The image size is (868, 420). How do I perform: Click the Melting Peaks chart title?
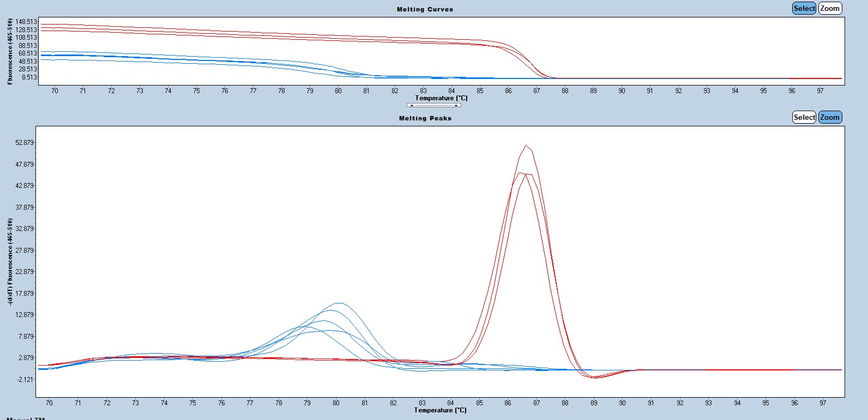click(425, 118)
